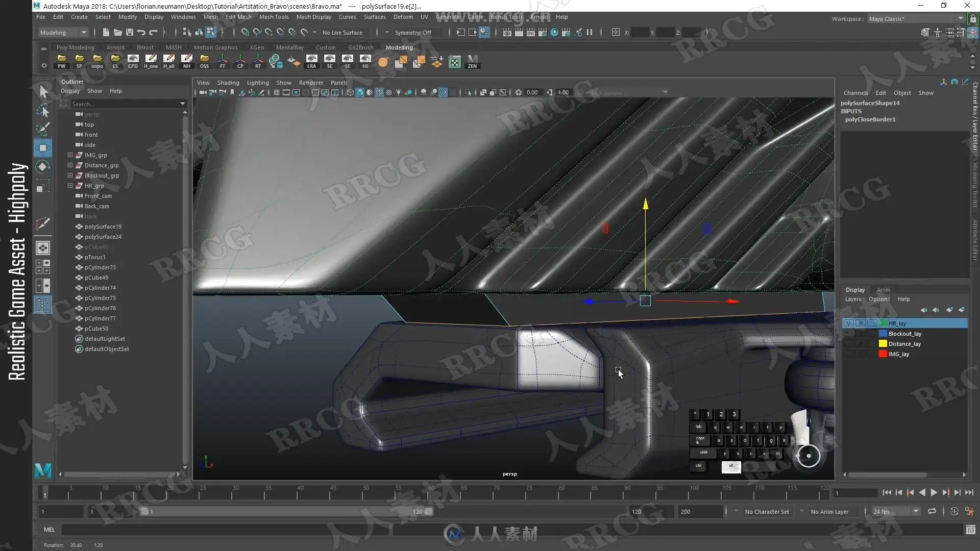Viewport: 980px width, 551px height.
Task: Save the scene icon
Action: point(129,32)
